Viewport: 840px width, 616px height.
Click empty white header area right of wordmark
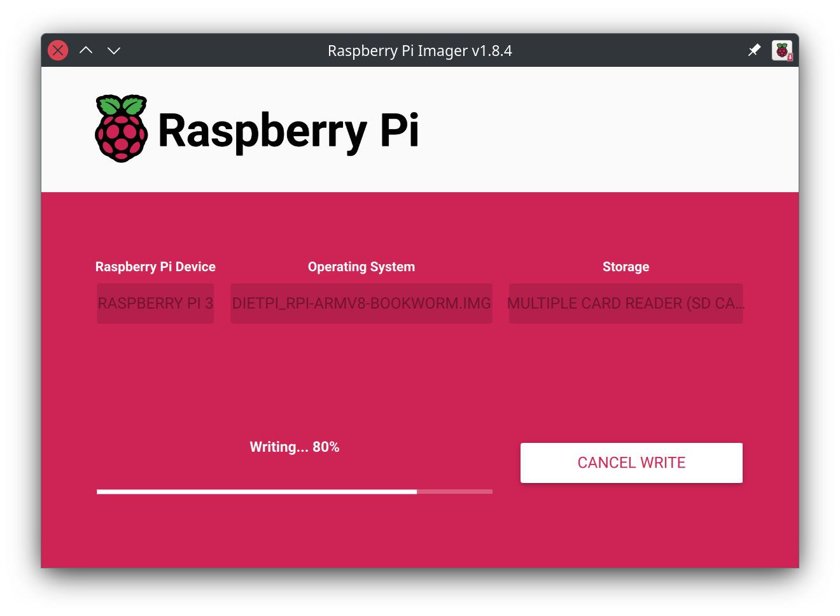tap(605, 130)
